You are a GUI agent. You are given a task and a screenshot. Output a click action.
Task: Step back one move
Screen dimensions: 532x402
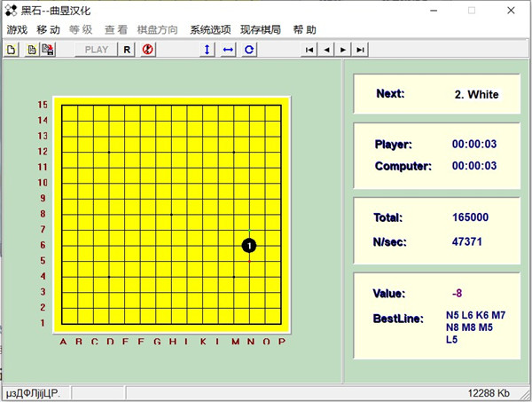[x=326, y=50]
